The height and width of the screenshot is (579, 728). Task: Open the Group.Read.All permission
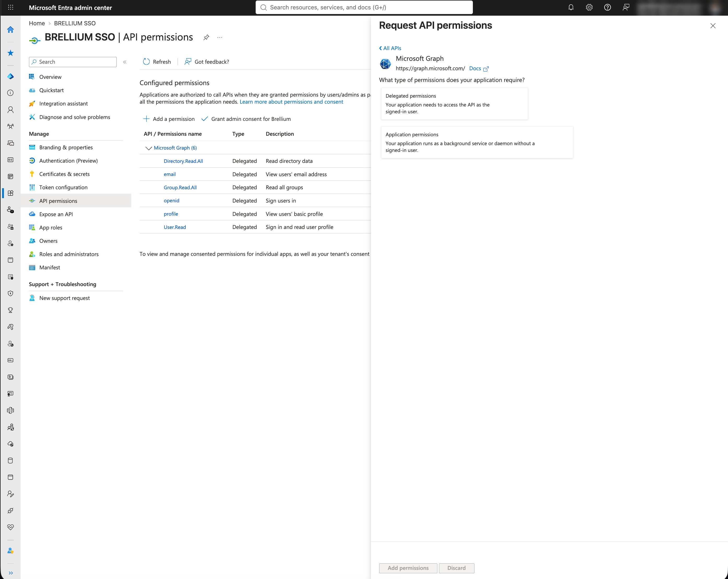tap(180, 187)
